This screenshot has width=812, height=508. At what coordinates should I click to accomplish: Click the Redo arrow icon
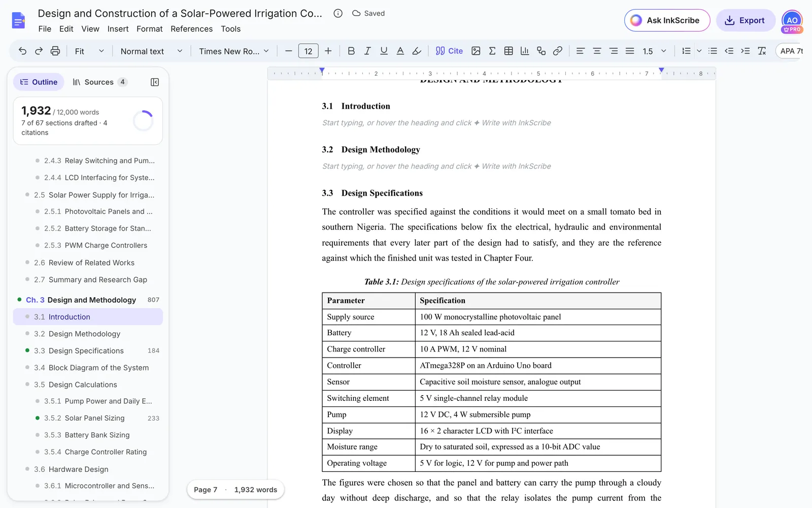[x=39, y=51]
